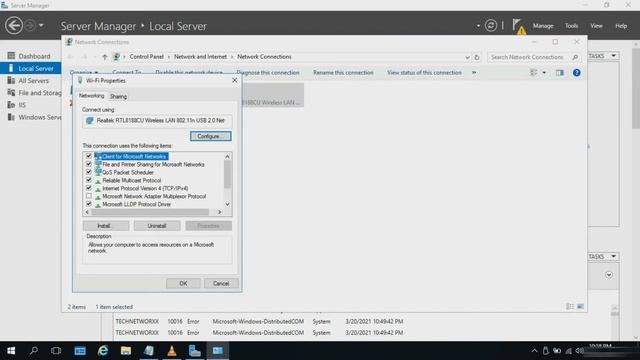This screenshot has width=640, height=360.
Task: Toggle File and Printer Sharing checkbox
Action: tap(89, 164)
